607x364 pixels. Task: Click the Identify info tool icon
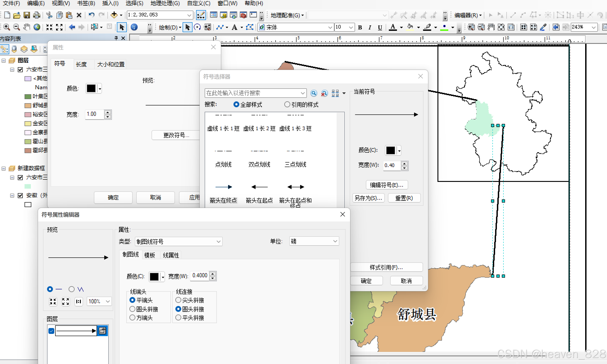(x=134, y=27)
